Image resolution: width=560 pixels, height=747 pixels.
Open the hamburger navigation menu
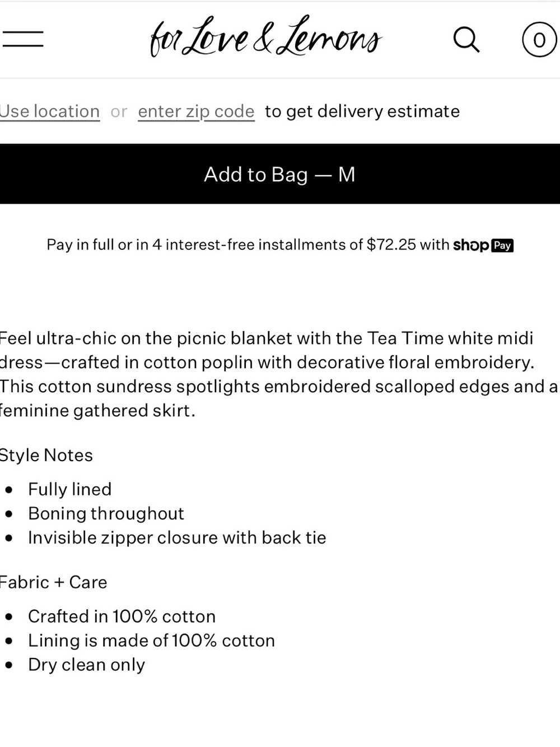click(22, 39)
